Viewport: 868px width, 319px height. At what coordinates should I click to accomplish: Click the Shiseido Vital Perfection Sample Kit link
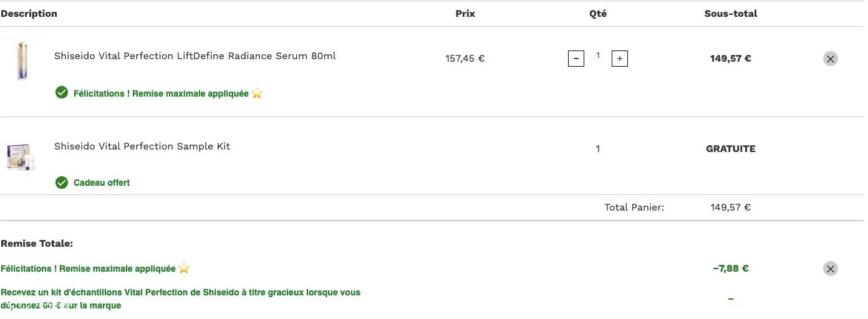[142, 146]
